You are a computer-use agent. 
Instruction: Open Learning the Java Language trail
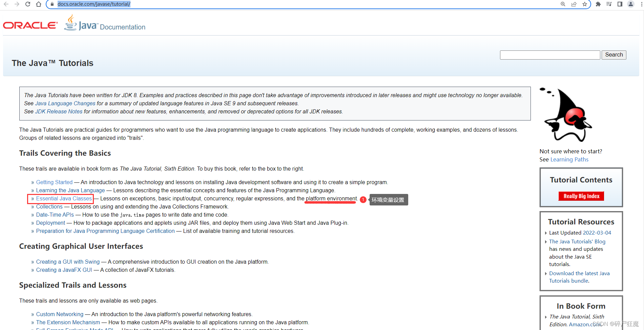pos(70,191)
